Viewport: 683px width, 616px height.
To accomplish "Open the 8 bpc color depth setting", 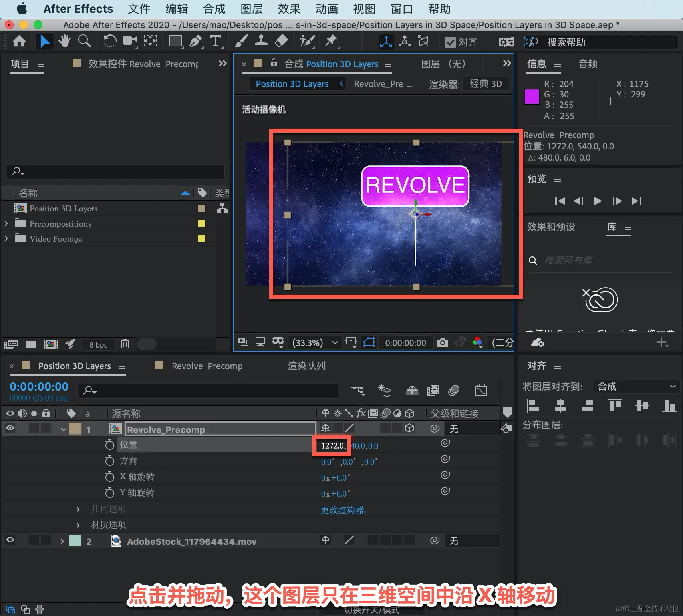I will 98,344.
